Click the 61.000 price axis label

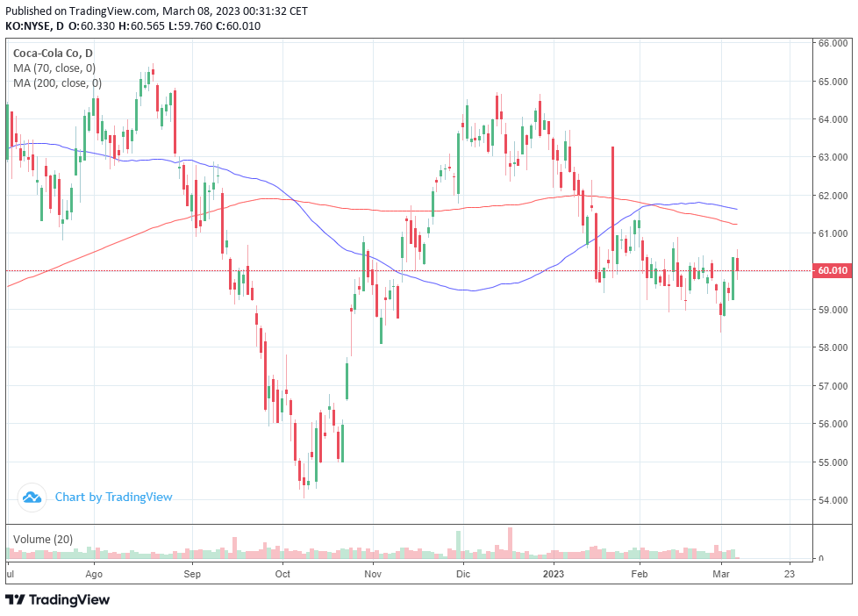pyautogui.click(x=833, y=233)
